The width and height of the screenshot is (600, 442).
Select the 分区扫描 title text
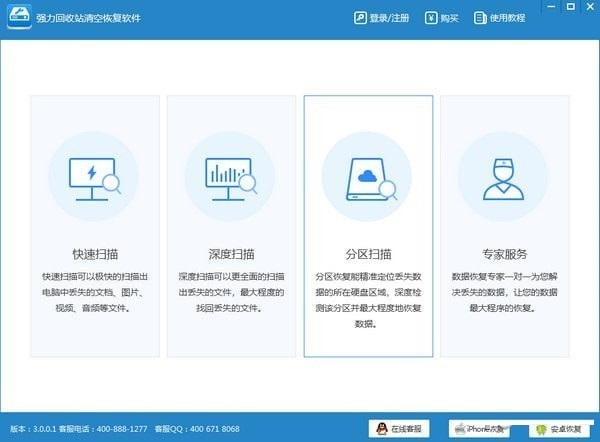coord(368,254)
